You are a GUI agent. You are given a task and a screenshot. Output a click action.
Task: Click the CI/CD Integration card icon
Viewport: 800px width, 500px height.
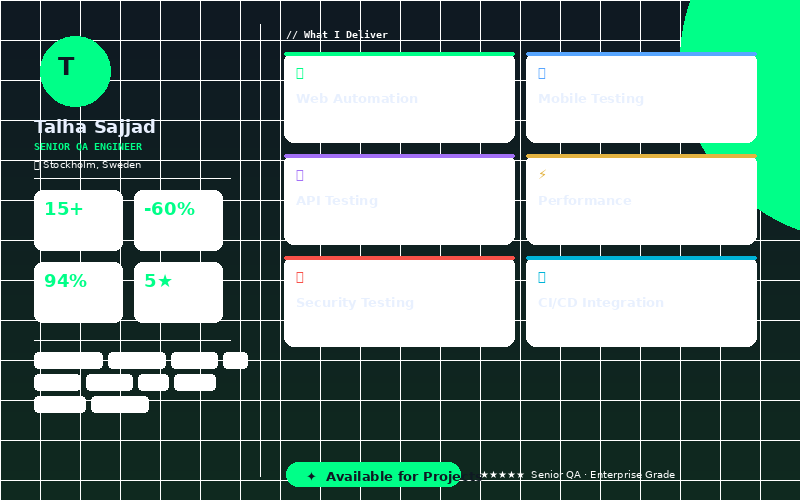click(x=541, y=278)
